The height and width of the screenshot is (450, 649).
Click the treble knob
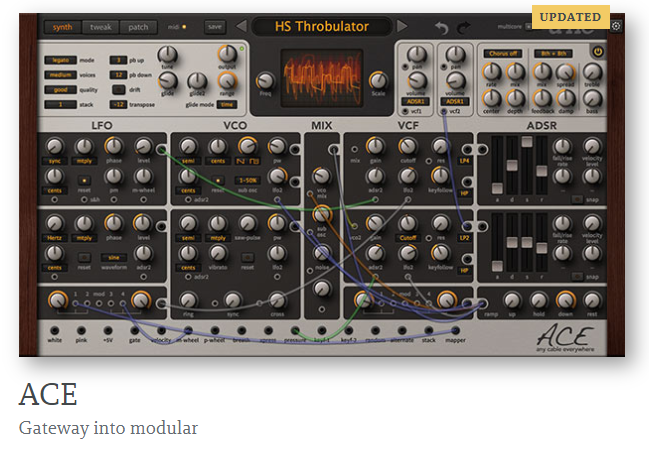592,72
